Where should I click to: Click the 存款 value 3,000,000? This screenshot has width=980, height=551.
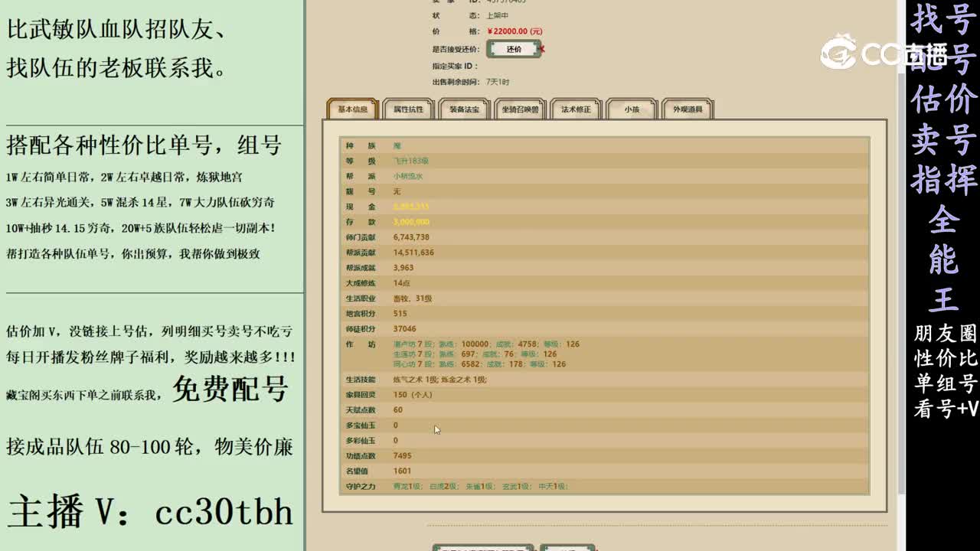[411, 222]
